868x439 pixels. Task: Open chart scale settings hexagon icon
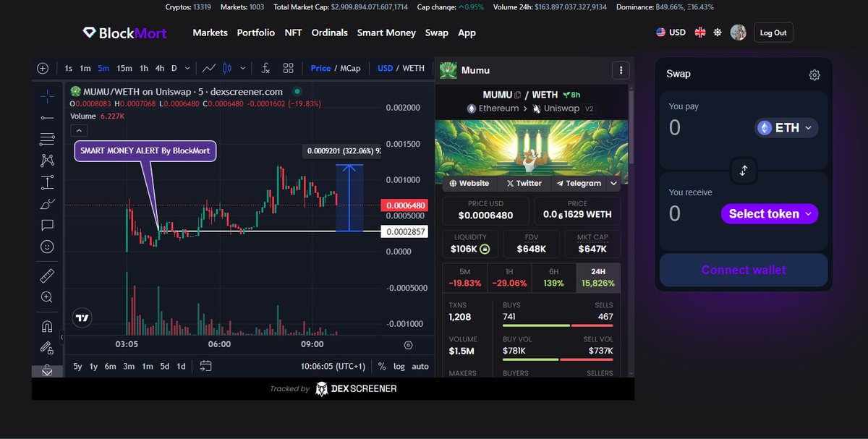408,345
